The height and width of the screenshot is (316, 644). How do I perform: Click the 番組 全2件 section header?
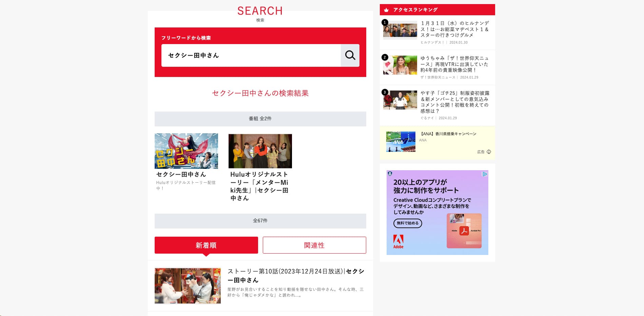[x=260, y=119]
